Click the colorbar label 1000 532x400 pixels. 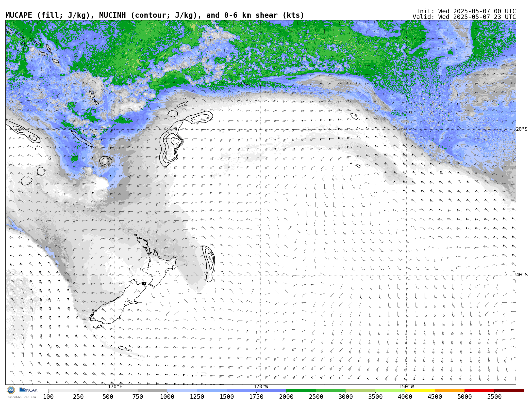point(167,397)
